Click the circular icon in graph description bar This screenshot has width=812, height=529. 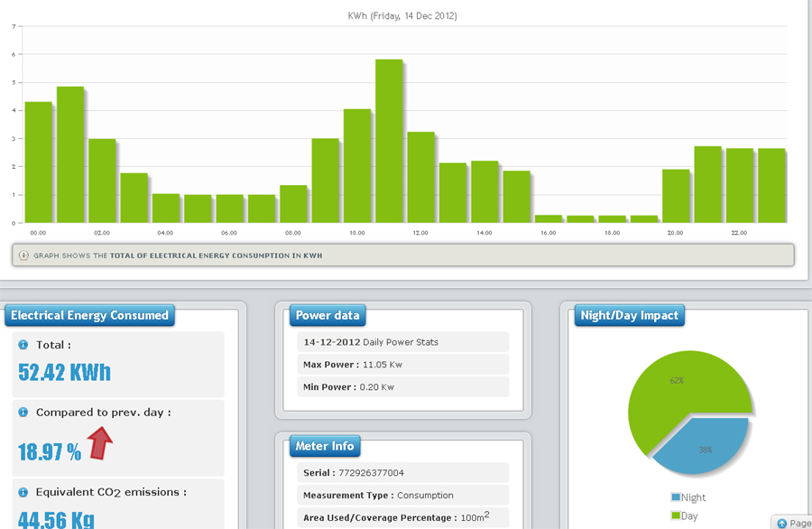coord(24,255)
